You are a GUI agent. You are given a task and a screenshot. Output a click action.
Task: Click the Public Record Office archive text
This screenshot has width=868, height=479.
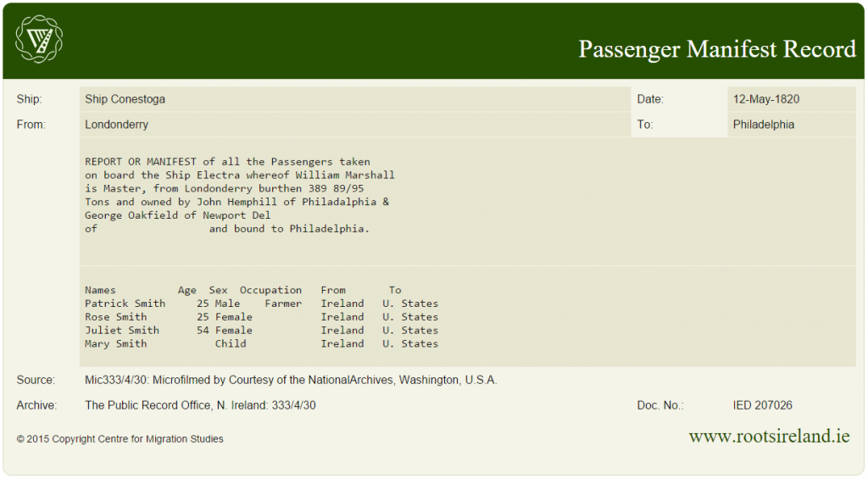pyautogui.click(x=200, y=405)
